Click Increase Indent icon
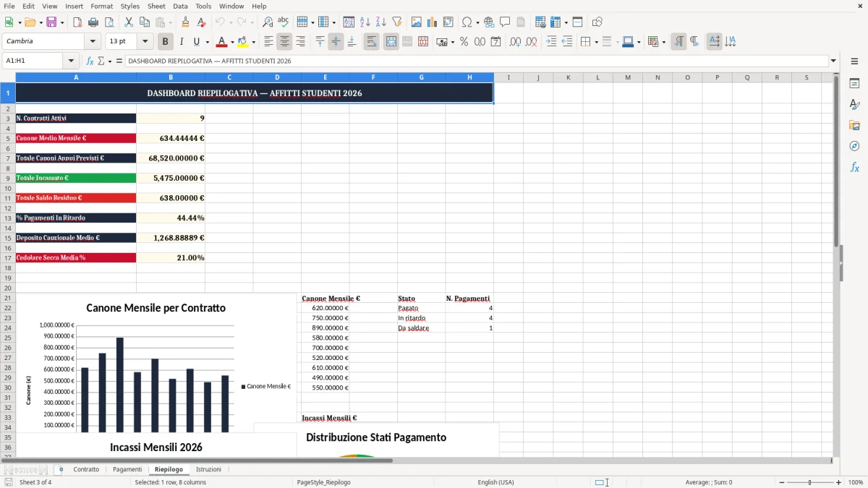868x488 pixels. [551, 42]
